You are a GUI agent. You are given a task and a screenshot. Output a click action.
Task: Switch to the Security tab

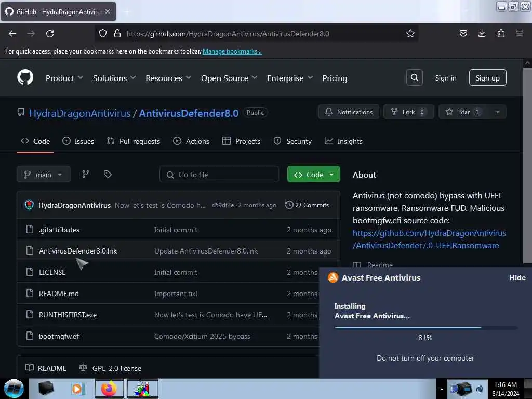click(292, 141)
